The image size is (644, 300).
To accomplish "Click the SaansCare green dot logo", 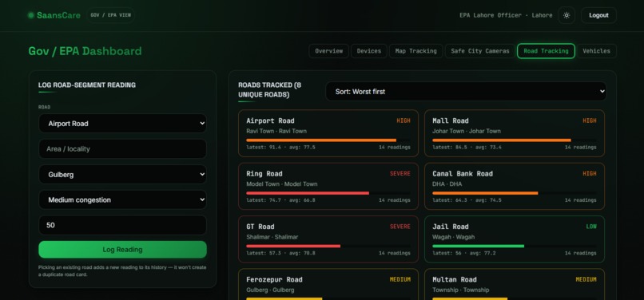I will (x=31, y=15).
